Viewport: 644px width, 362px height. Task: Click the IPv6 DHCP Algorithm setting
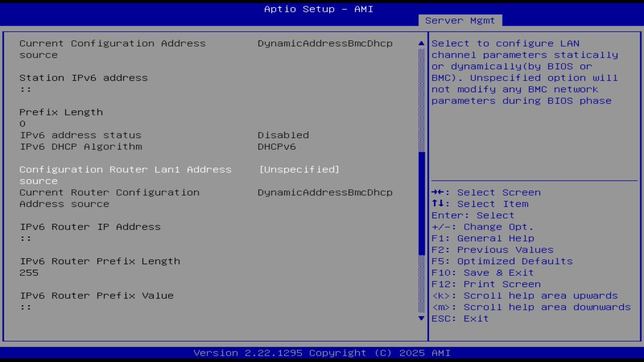coord(80,146)
